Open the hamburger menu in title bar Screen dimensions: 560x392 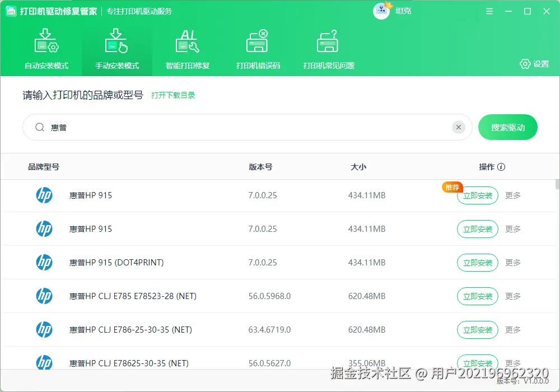[x=489, y=11]
